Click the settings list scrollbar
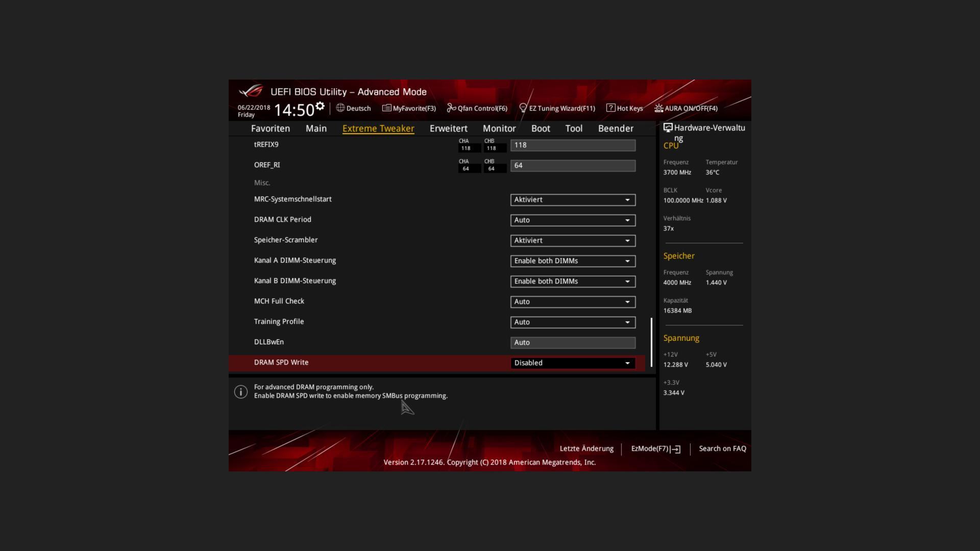Viewport: 980px width, 551px height. (x=651, y=342)
